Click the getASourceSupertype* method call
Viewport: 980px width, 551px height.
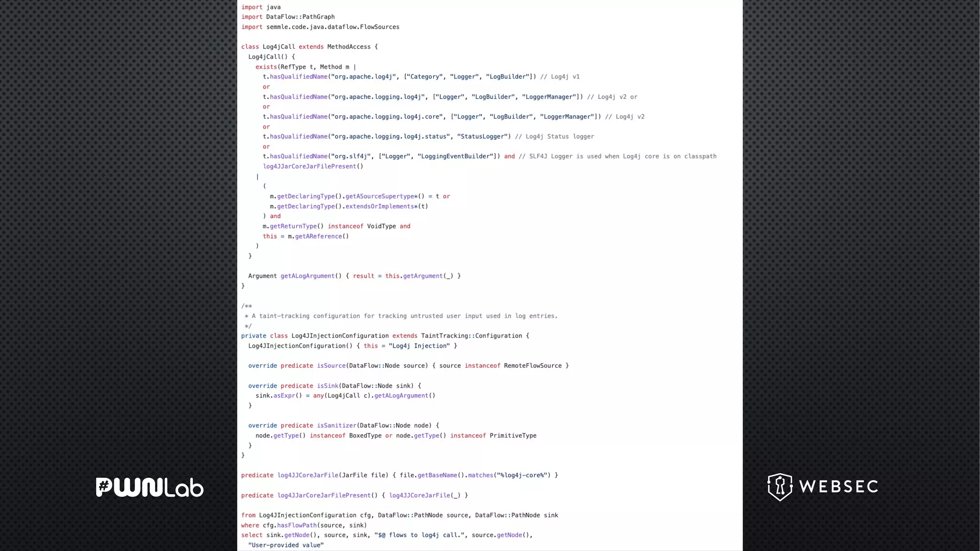point(381,196)
